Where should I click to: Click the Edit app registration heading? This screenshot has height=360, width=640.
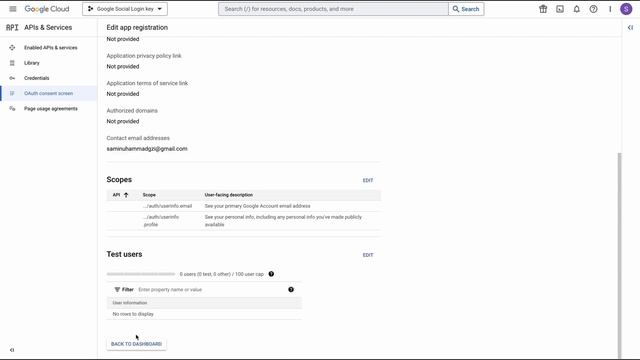point(137,27)
